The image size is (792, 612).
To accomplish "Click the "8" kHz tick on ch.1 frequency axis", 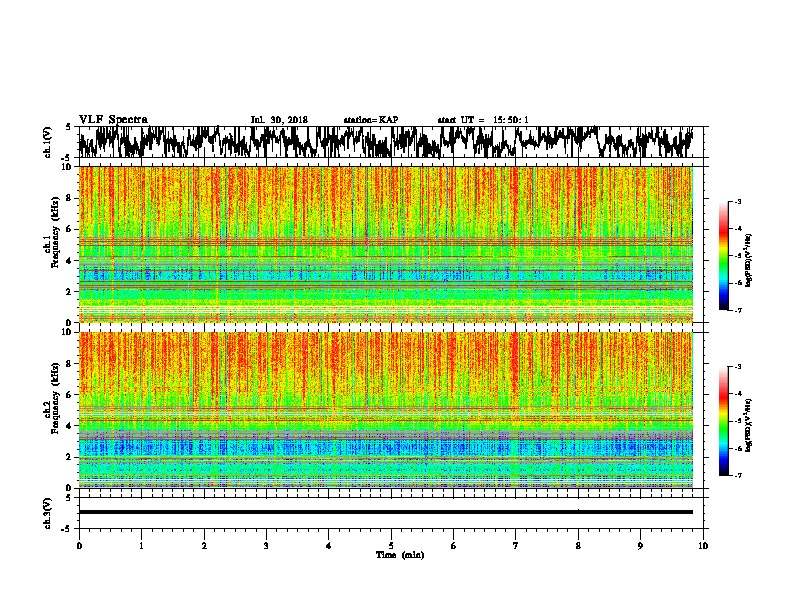I will click(x=70, y=198).
